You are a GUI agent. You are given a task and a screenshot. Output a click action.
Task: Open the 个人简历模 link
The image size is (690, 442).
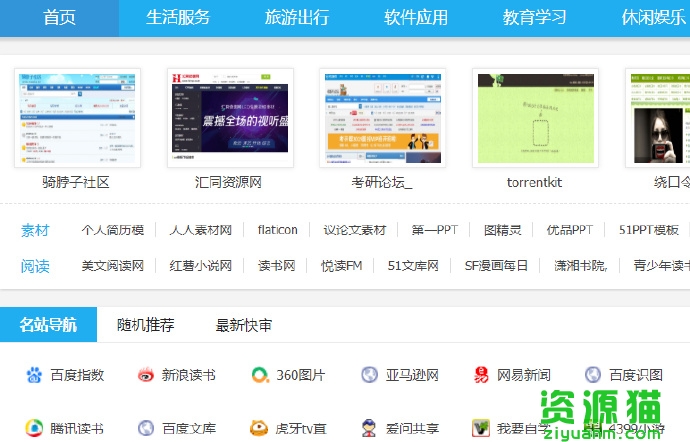113,230
